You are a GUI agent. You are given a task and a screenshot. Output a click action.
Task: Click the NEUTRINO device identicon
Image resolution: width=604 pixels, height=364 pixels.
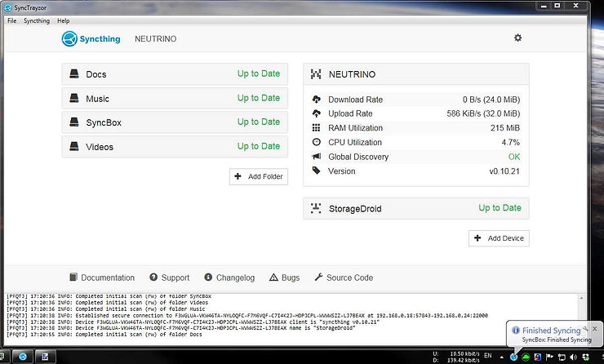tap(316, 74)
